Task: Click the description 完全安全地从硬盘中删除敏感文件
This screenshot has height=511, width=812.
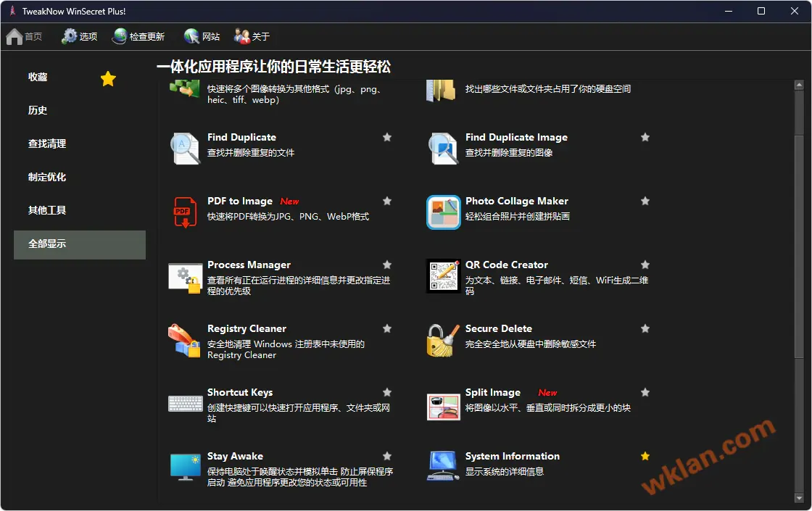Action: (530, 344)
